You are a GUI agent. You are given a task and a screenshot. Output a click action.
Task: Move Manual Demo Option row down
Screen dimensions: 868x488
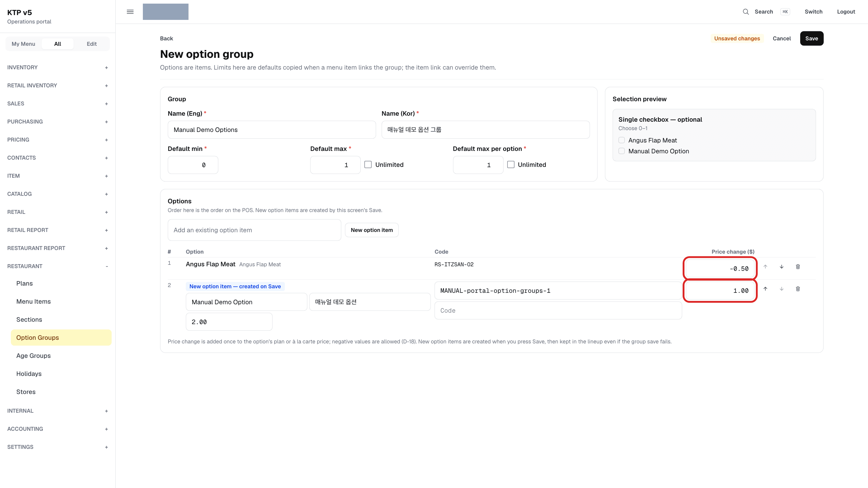coord(782,289)
